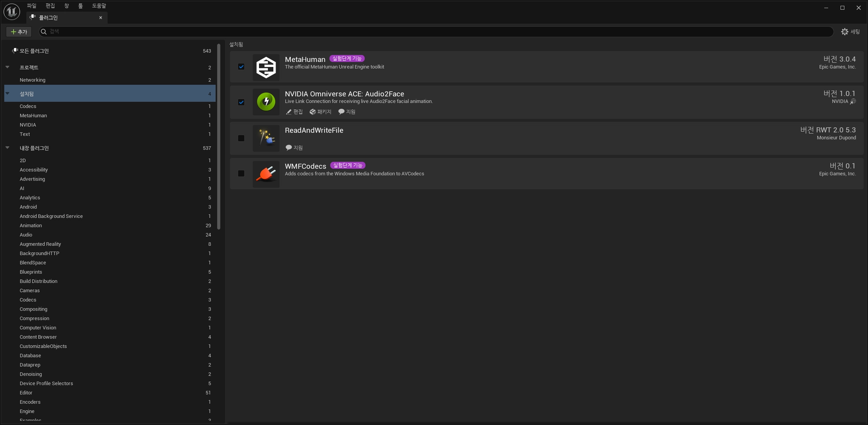Screen dimensions: 868x425
Task: Click the plugin icon on the 플러그인 tab
Action: point(33,17)
